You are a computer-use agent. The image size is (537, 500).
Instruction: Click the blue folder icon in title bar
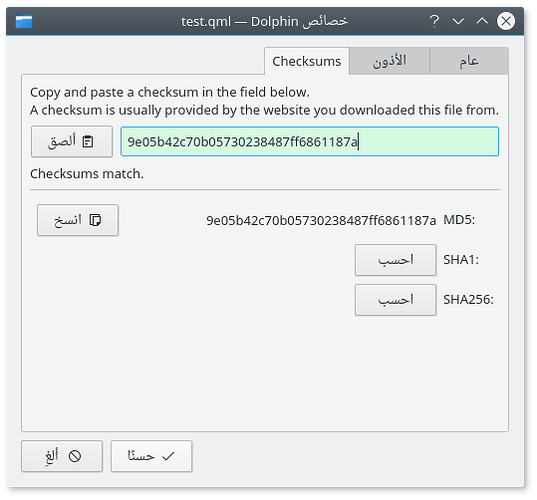(x=24, y=21)
